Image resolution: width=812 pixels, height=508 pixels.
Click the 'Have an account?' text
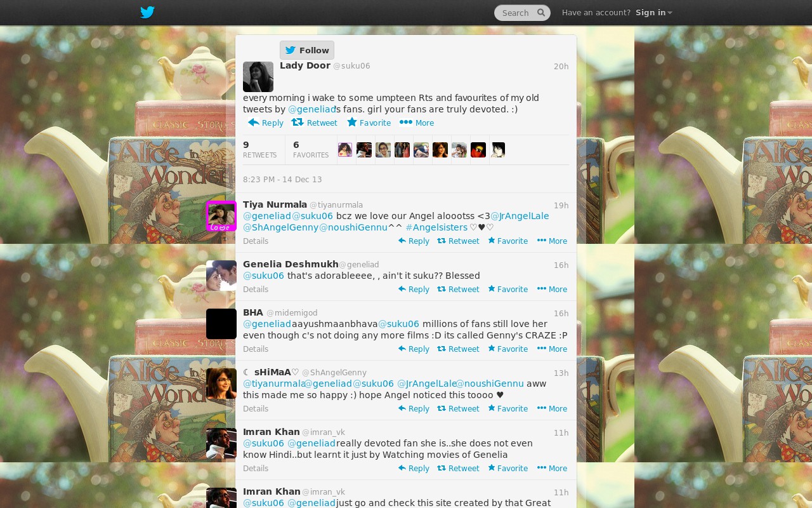[596, 13]
